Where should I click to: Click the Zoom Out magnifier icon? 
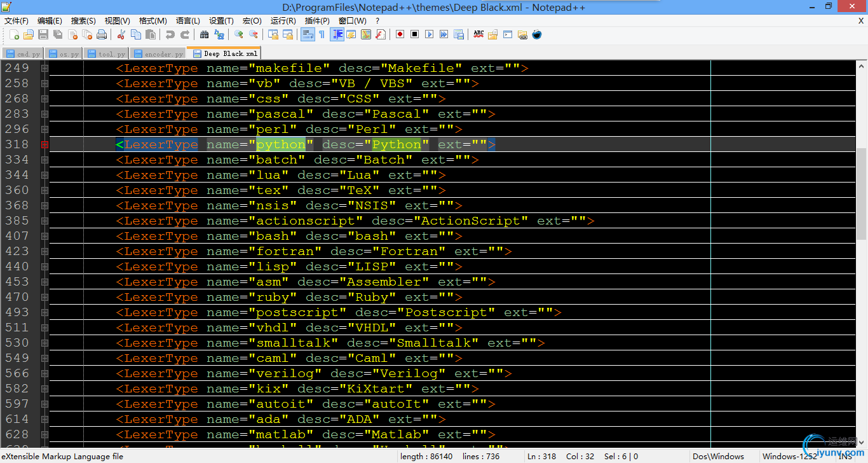tap(254, 34)
